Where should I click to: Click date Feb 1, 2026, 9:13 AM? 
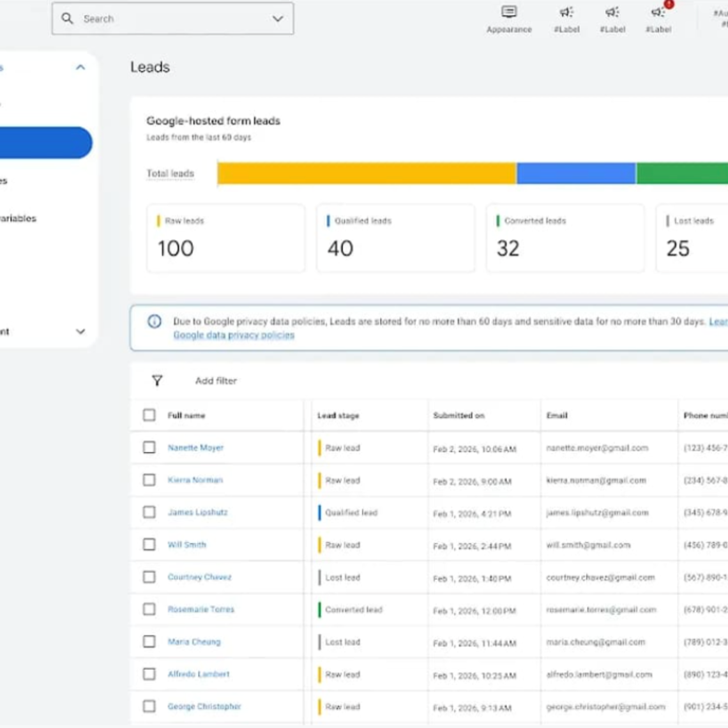click(x=472, y=708)
